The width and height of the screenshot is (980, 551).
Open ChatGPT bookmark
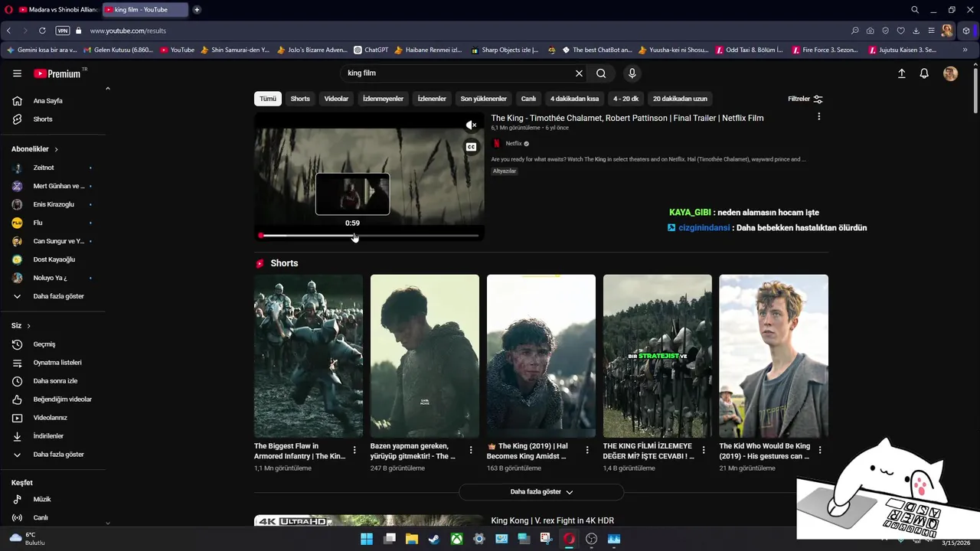pyautogui.click(x=371, y=50)
